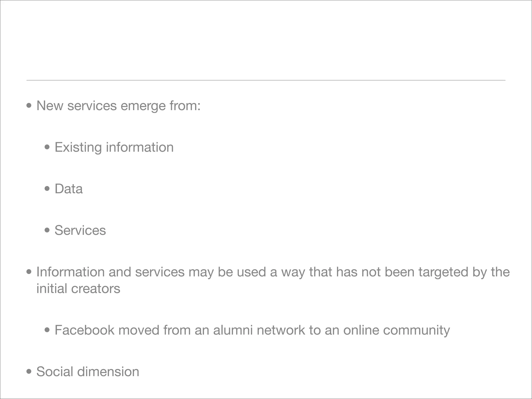Image resolution: width=532 pixels, height=399 pixels.
Task: Click the bullet dot before 'Social dimension'
Action: (29, 372)
